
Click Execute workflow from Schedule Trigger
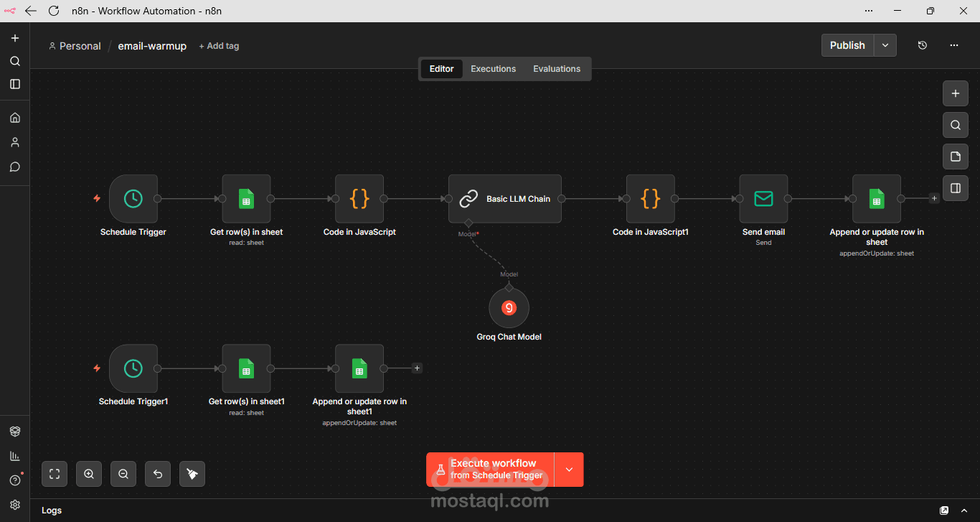click(491, 470)
